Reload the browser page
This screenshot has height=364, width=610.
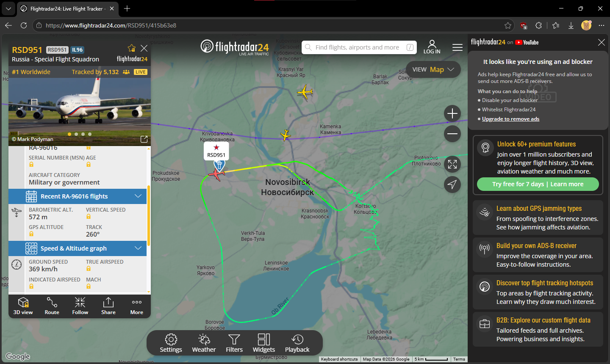pos(24,25)
